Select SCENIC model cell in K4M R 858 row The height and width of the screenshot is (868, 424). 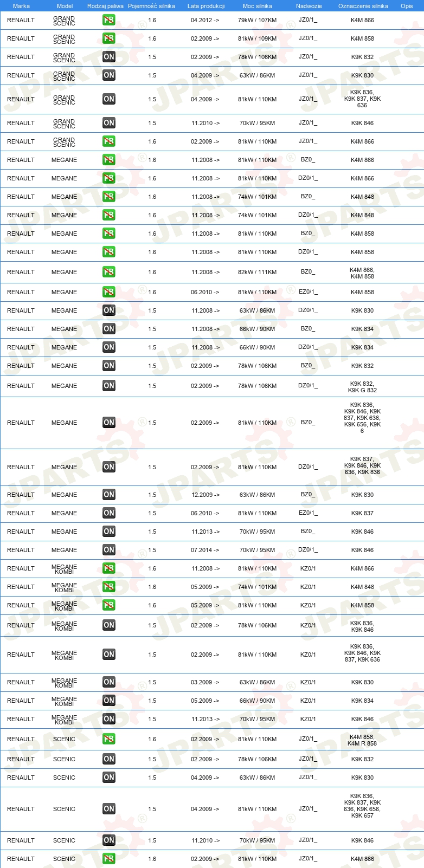pyautogui.click(x=64, y=739)
